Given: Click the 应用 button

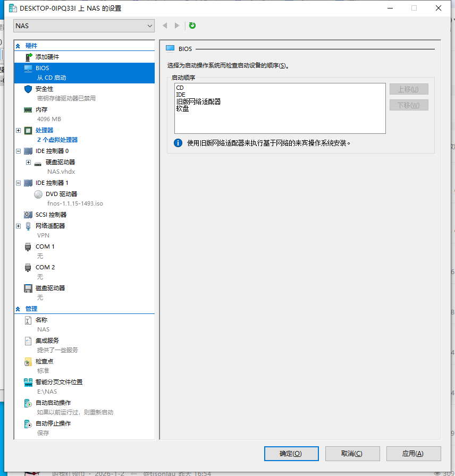Looking at the screenshot, I should click(414, 453).
